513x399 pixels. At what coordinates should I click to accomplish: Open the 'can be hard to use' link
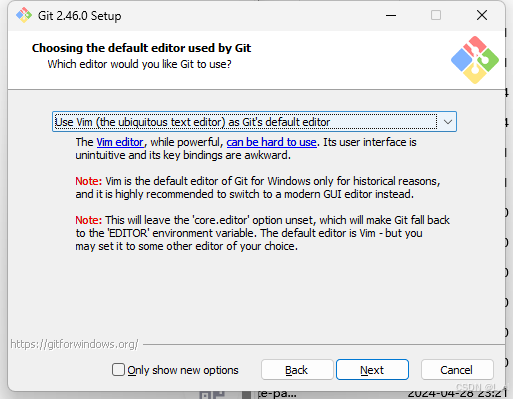tap(271, 142)
